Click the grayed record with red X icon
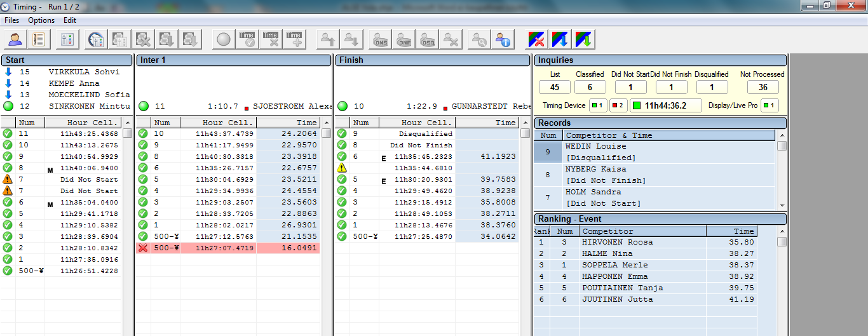Screen dimensions: 868x336 pos(143,39)
